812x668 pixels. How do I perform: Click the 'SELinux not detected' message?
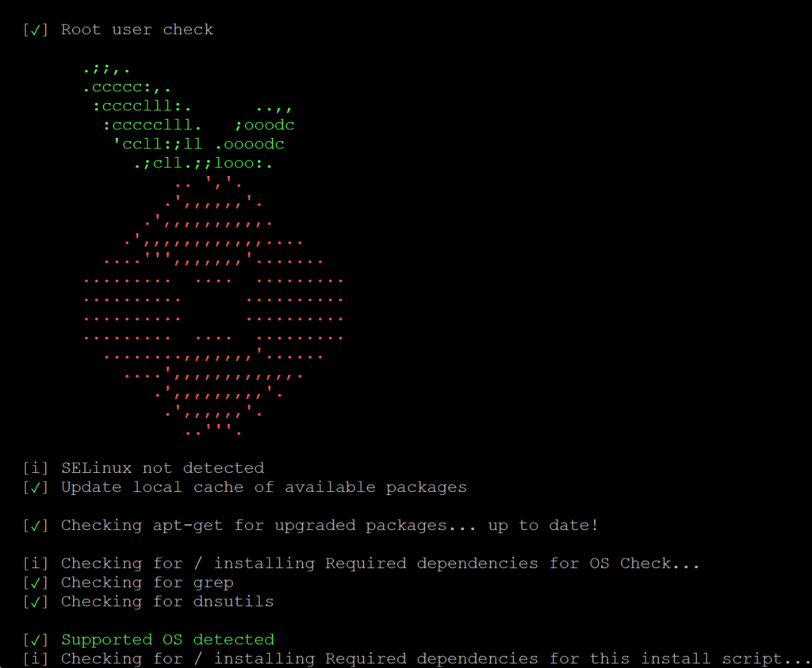[x=163, y=468]
